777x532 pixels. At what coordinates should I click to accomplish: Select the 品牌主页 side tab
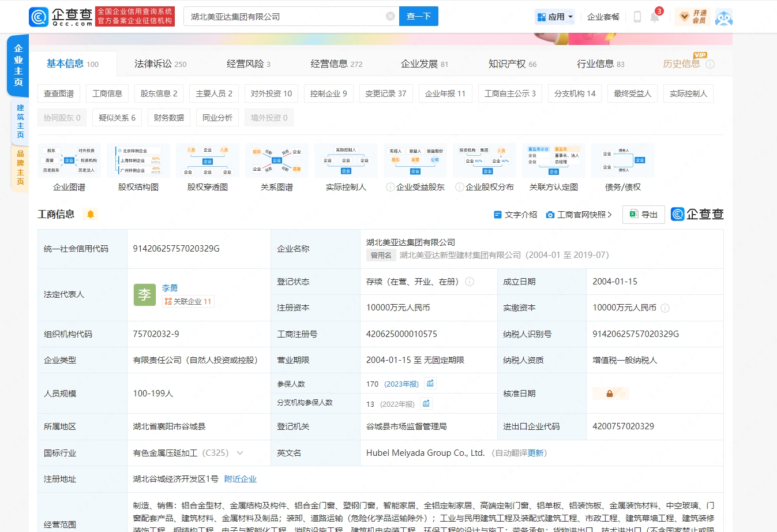20,167
